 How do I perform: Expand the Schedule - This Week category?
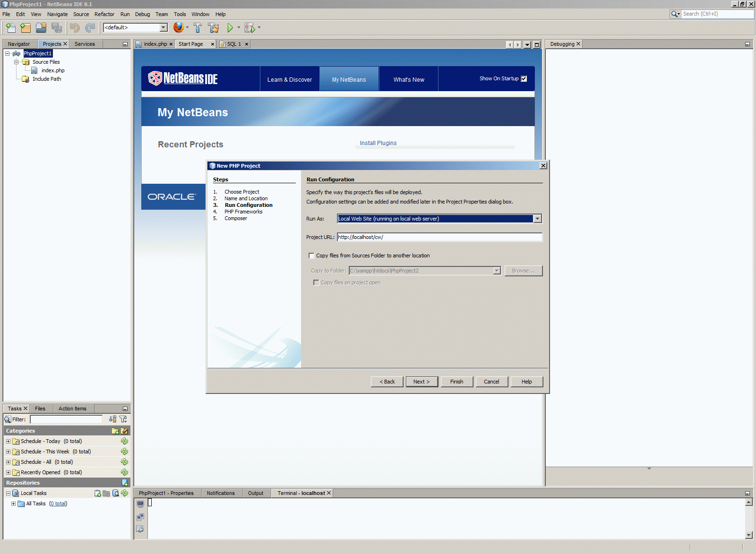(8, 452)
